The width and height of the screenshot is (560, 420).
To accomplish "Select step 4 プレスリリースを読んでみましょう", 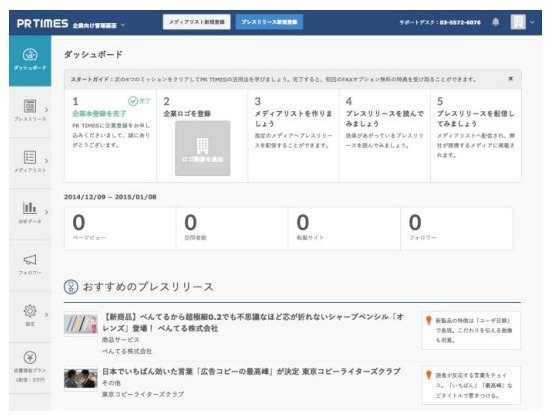I will pyautogui.click(x=385, y=119).
